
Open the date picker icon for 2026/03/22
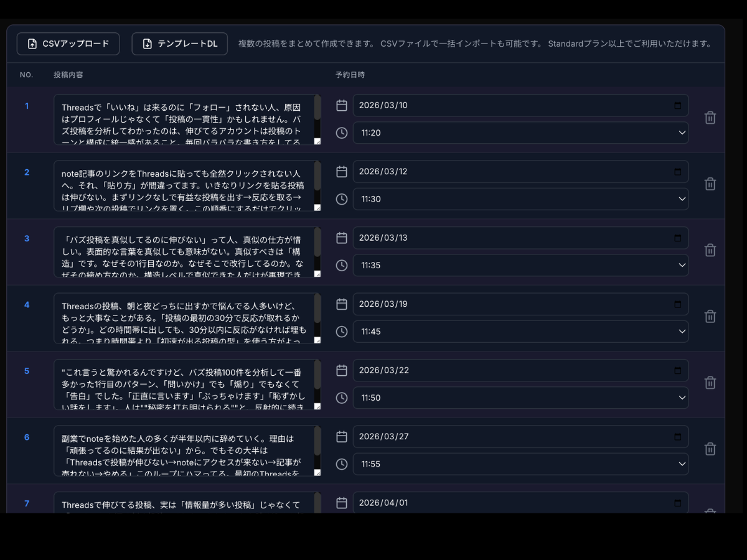pos(341,370)
